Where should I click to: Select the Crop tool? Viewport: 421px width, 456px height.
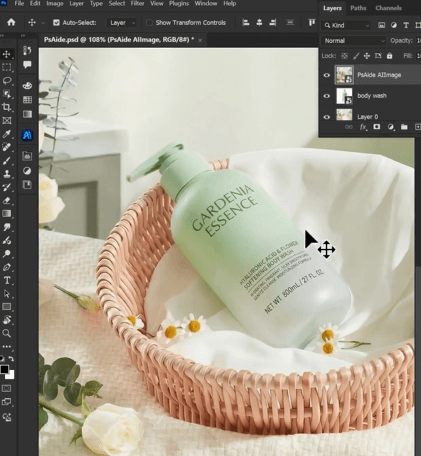pos(7,107)
